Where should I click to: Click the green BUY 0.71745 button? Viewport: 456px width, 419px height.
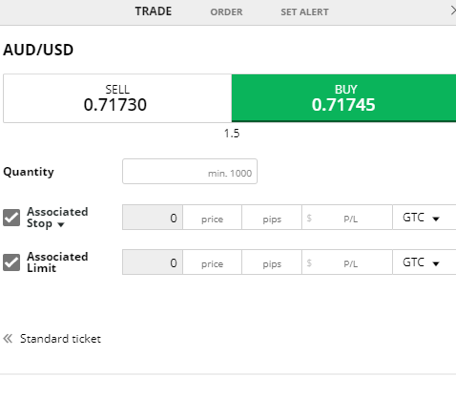point(344,98)
